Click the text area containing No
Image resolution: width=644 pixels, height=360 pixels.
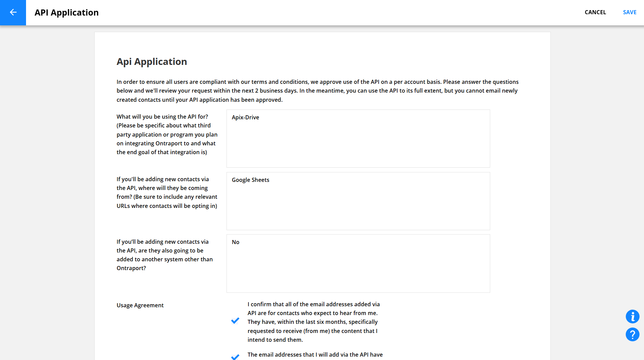pos(358,263)
